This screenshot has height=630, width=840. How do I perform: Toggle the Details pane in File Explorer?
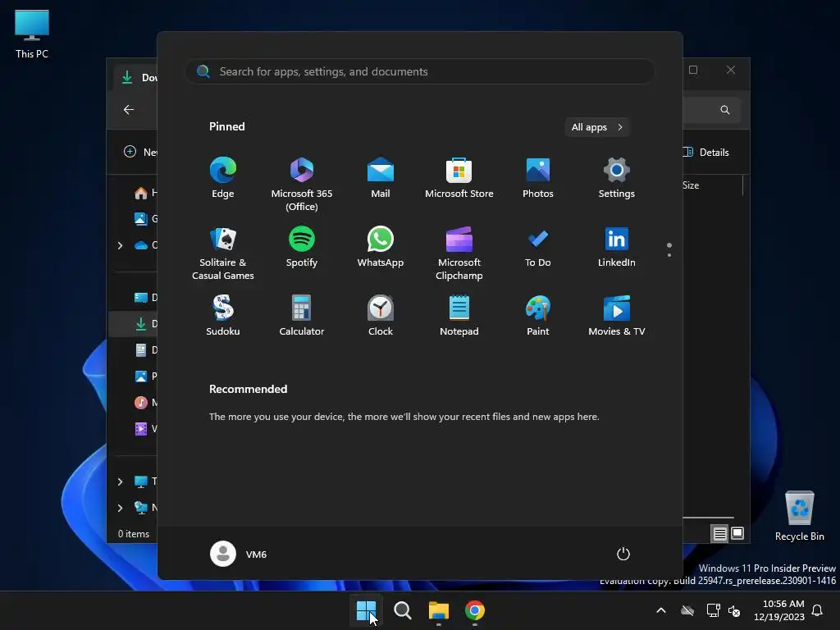(x=706, y=152)
